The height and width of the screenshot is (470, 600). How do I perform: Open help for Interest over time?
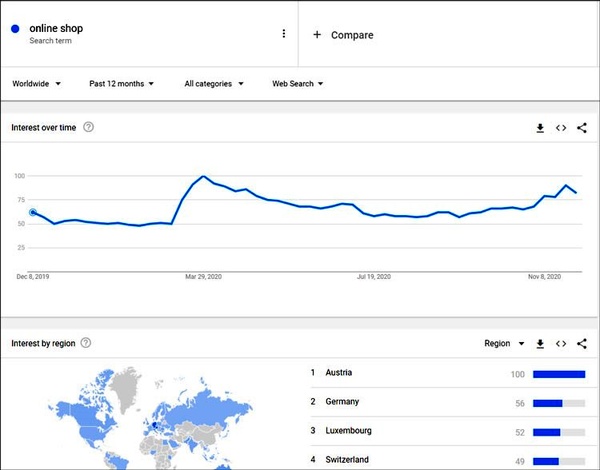(x=89, y=127)
